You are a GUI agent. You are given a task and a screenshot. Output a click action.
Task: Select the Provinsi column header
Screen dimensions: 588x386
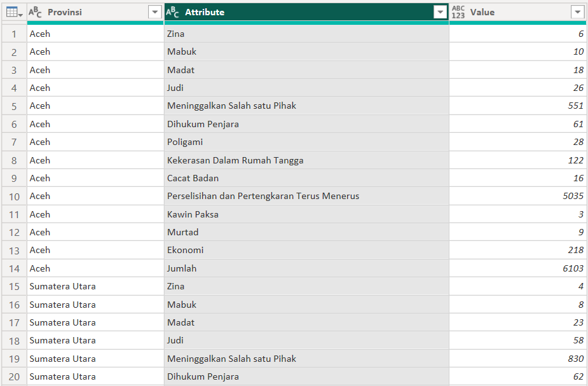tap(89, 12)
